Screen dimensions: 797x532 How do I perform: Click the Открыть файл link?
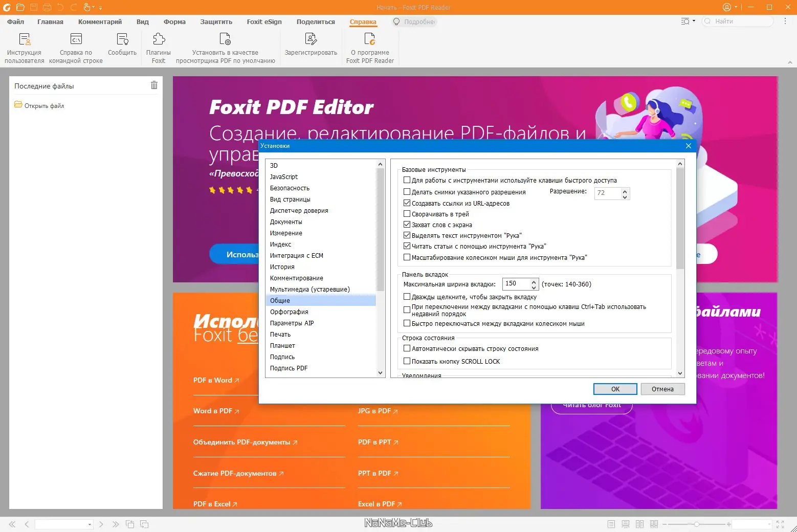pos(44,106)
